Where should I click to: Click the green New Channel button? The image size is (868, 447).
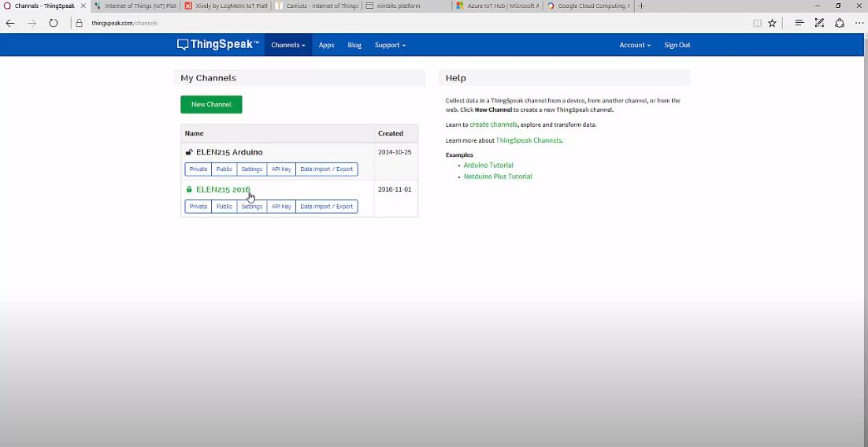pyautogui.click(x=211, y=104)
